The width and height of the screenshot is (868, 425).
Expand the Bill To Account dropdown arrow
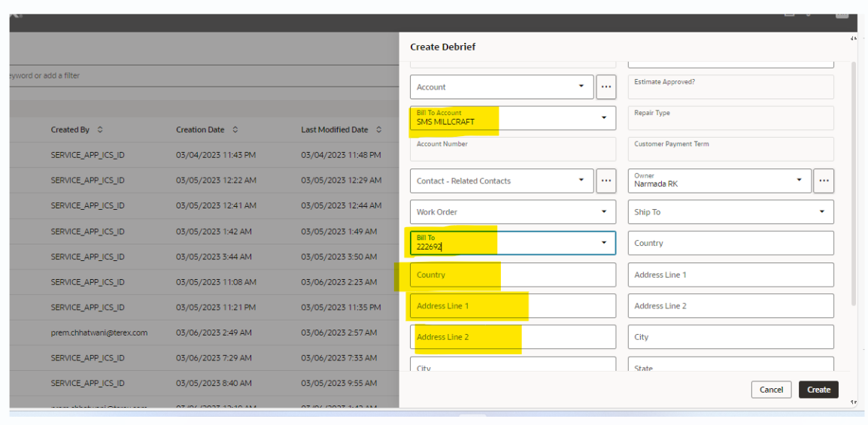pos(604,117)
